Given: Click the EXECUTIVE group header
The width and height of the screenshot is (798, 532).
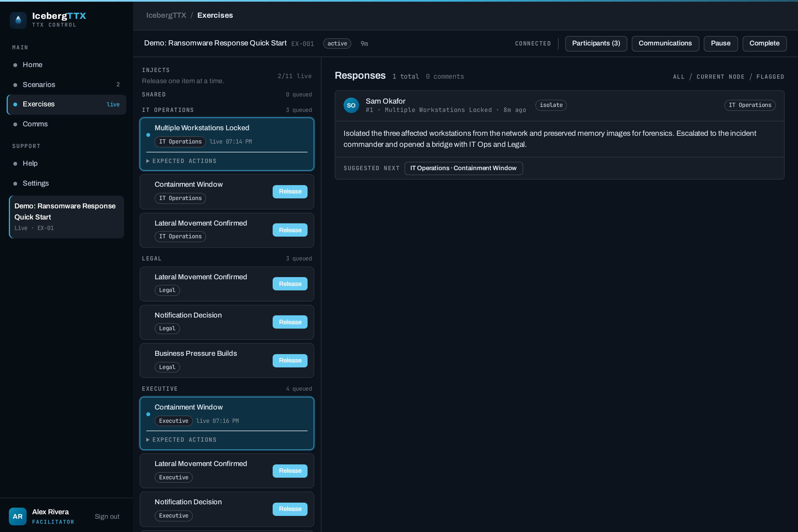Looking at the screenshot, I should (160, 389).
